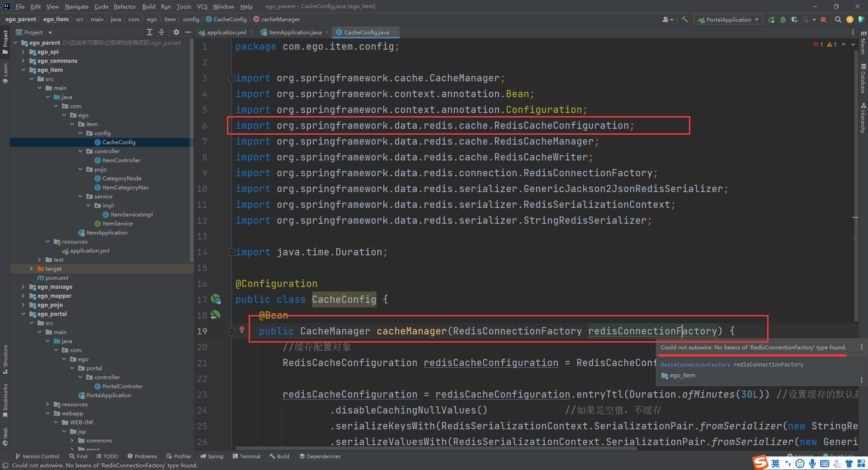Open the Bookmarks tool window
Screen dimensions: 868x470
(x=5, y=401)
